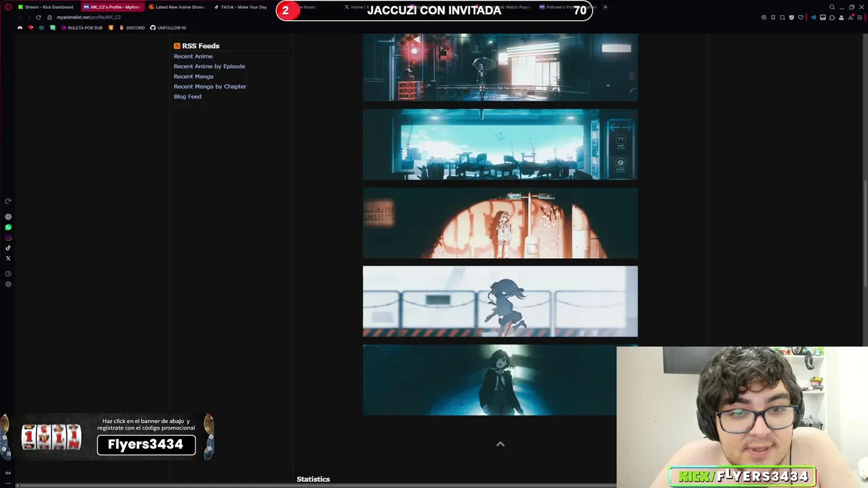Click the scroll-to-top chevron arrow
Viewport: 868px width, 488px height.
(x=500, y=444)
